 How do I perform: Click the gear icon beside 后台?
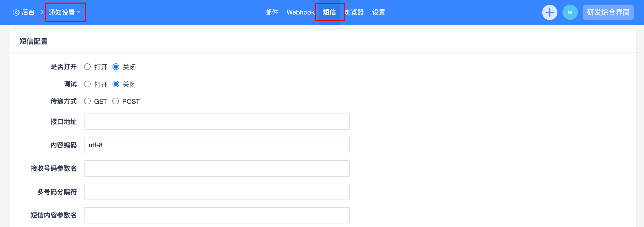(x=16, y=12)
